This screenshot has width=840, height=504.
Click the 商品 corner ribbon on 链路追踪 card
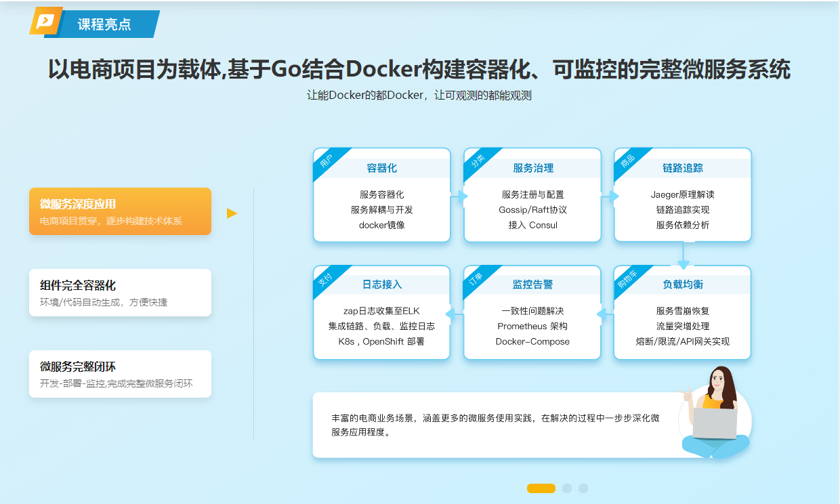click(627, 161)
